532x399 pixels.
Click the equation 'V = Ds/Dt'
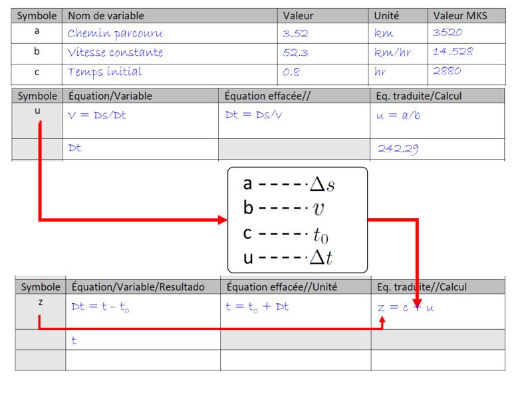pos(97,115)
